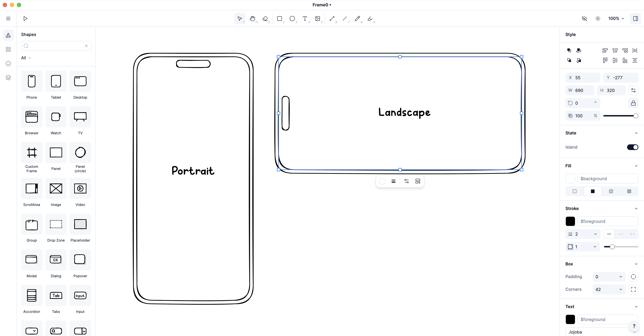
Task: Select solid fill style option
Action: (x=593, y=191)
